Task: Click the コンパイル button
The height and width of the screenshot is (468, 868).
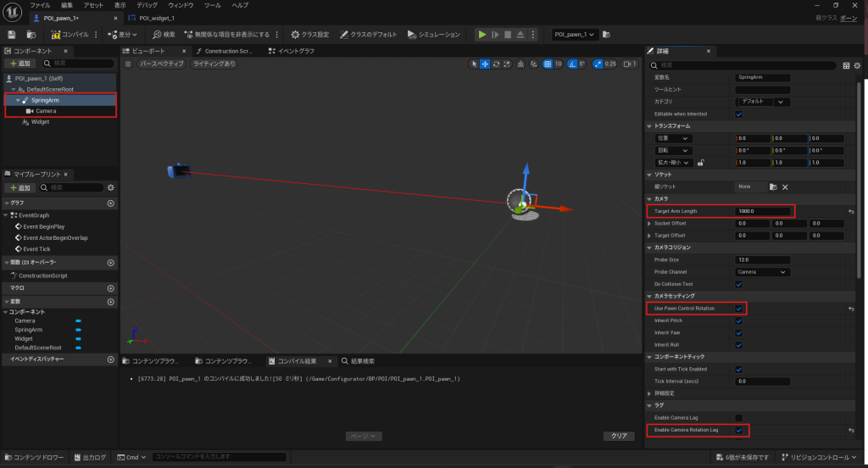Action: pyautogui.click(x=70, y=35)
